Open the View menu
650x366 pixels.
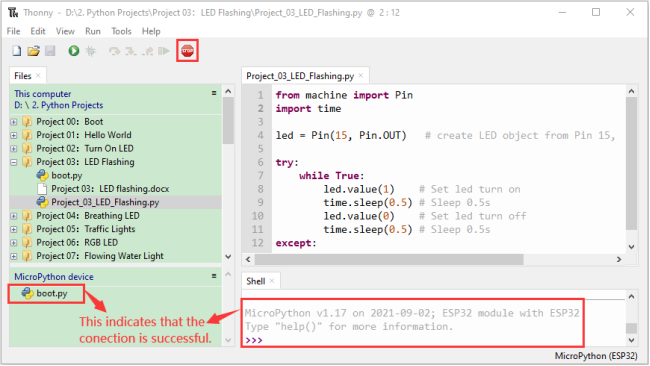(65, 31)
